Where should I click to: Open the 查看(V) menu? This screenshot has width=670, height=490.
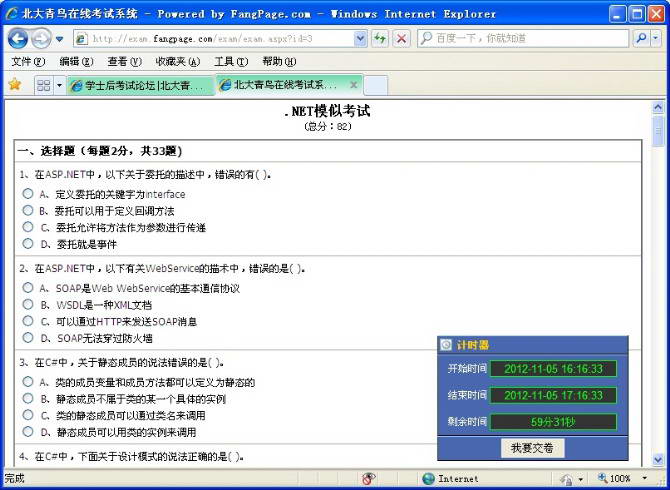[124, 62]
